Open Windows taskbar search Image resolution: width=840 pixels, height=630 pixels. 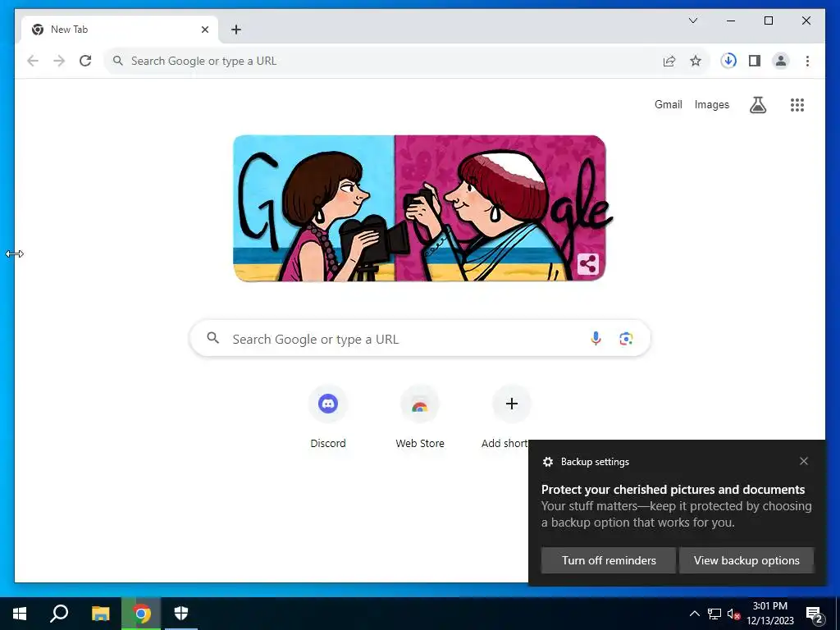pyautogui.click(x=59, y=614)
